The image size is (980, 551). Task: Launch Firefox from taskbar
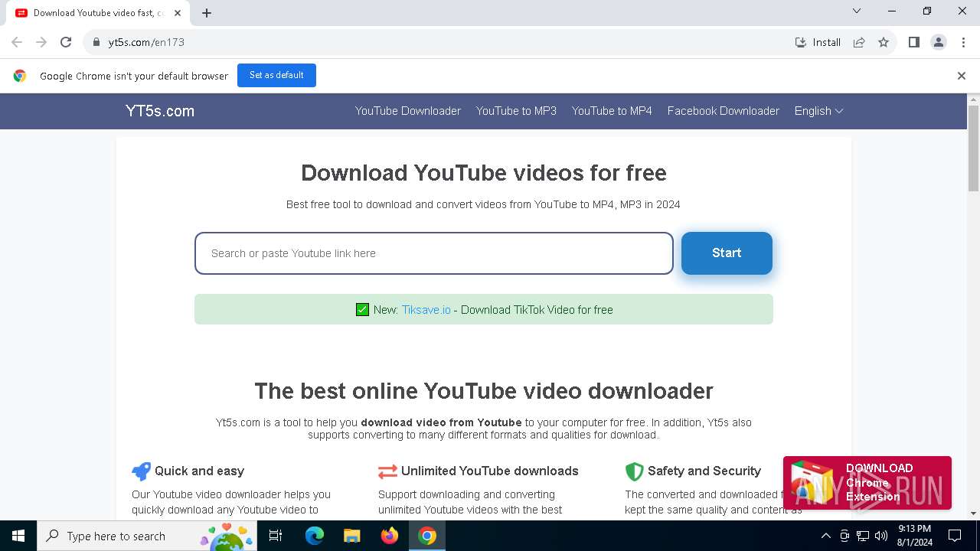[390, 536]
